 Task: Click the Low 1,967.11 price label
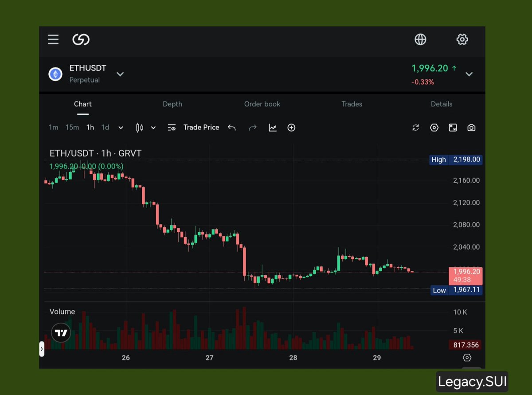(457, 290)
